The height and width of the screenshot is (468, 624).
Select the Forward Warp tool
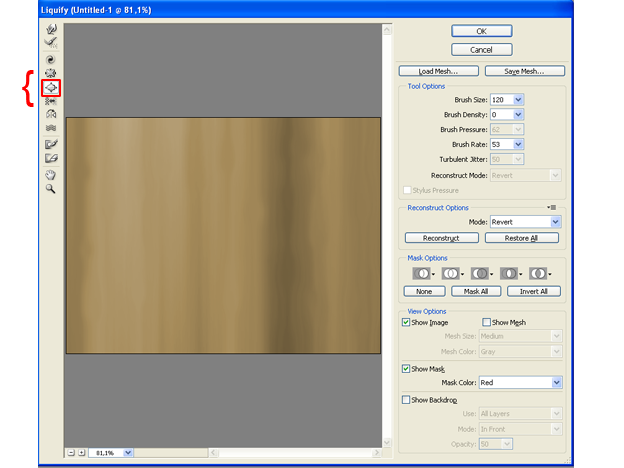[51, 30]
